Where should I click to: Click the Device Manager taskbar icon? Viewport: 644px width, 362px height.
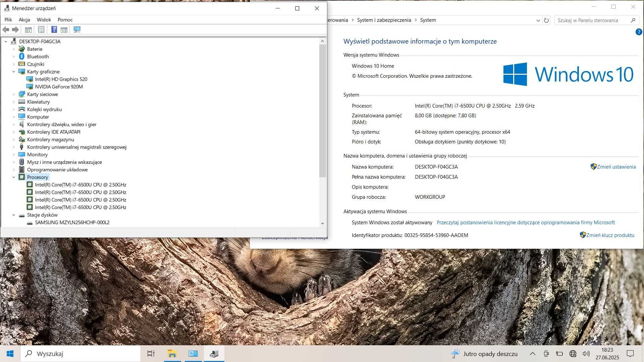[214, 354]
